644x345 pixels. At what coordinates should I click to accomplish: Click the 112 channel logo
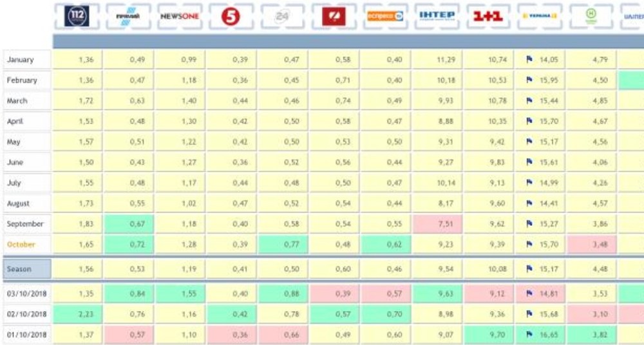77,16
